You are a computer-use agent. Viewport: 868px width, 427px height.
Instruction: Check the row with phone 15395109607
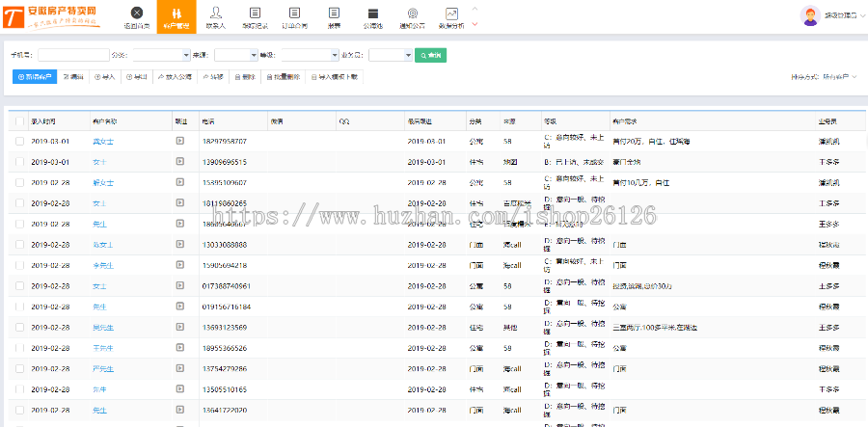pyautogui.click(x=20, y=182)
